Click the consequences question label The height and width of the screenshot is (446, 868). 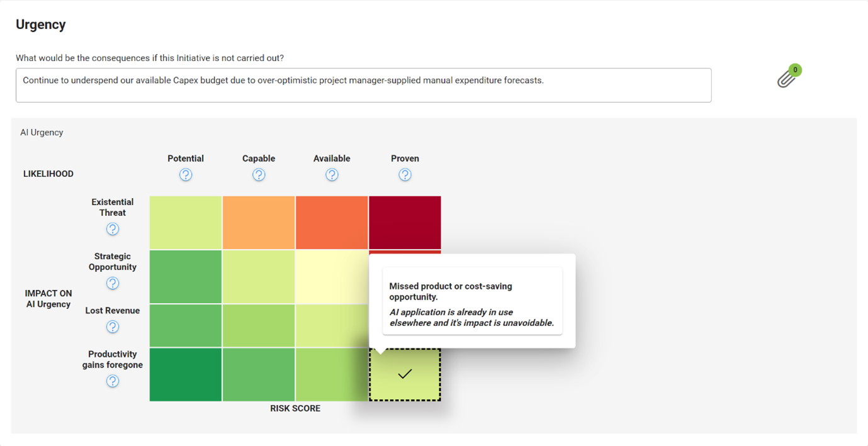pyautogui.click(x=150, y=58)
